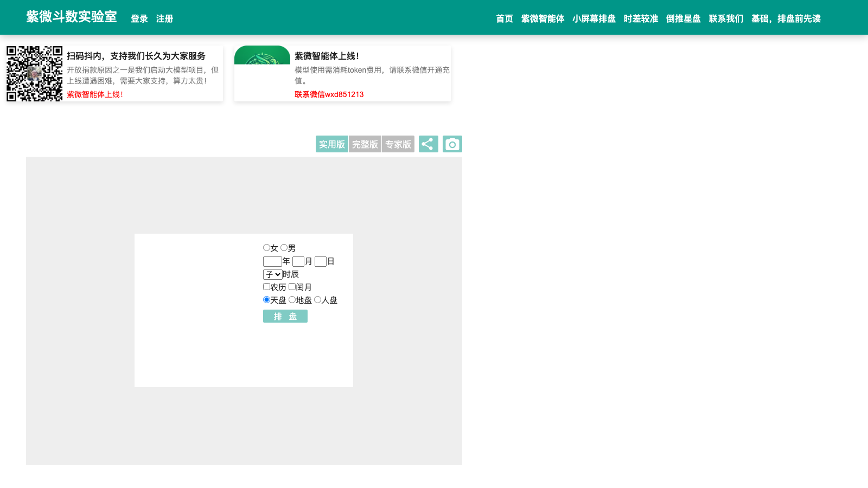Enable the 农历 checkbox
Screen dimensions: 868x488
tap(266, 287)
